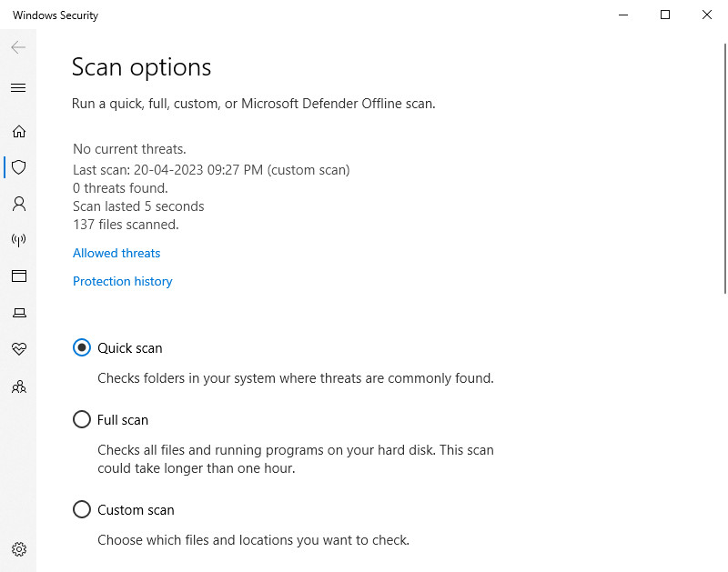This screenshot has width=728, height=572.
Task: Open Virus & threat protection shield icon
Action: [x=18, y=167]
